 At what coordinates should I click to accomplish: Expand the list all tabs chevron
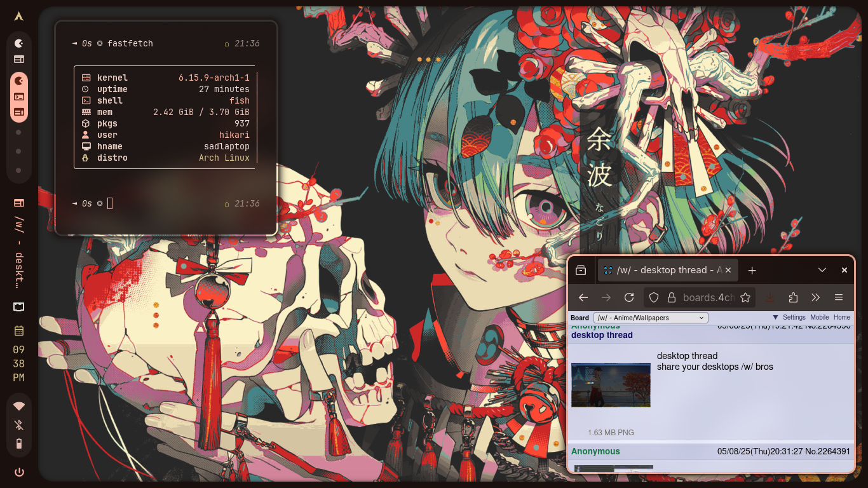[822, 270]
